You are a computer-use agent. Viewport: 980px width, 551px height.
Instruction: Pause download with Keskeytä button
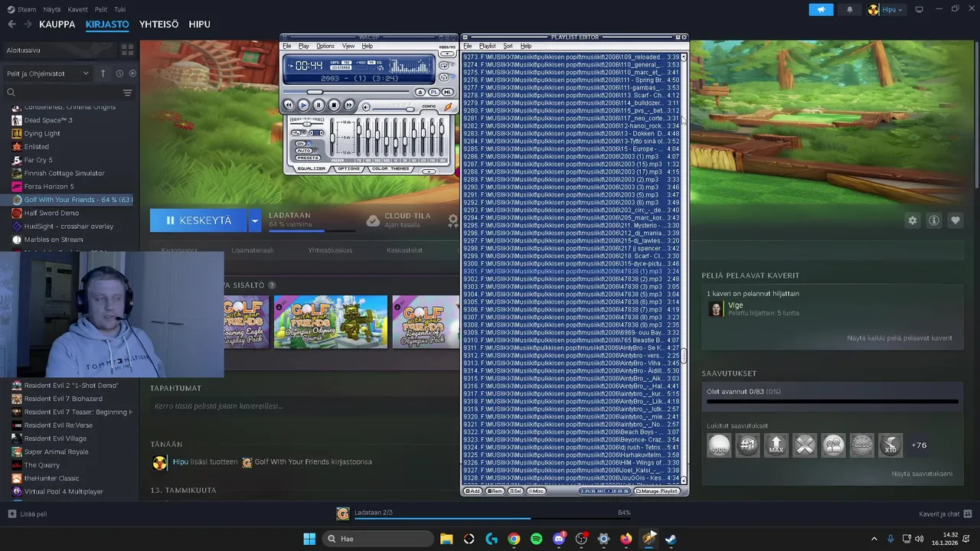[x=198, y=220]
